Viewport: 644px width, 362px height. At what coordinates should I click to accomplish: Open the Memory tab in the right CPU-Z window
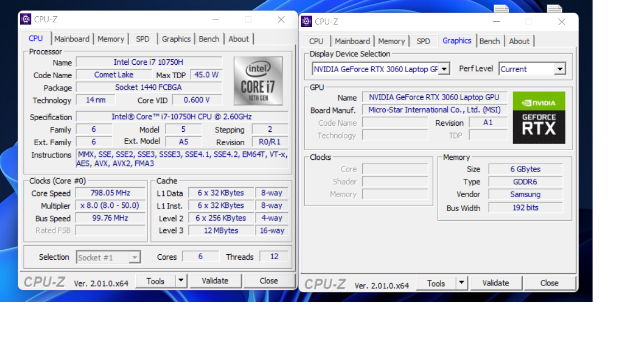[x=391, y=41]
